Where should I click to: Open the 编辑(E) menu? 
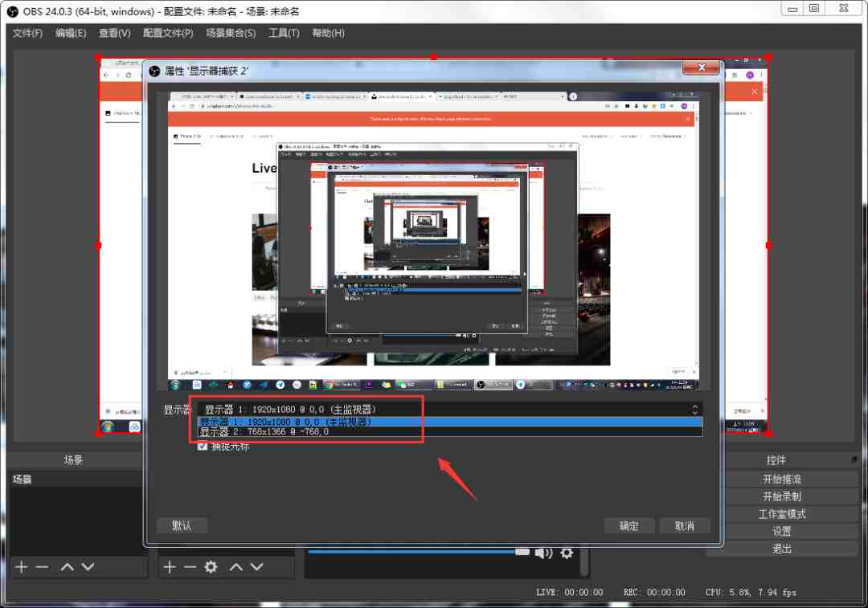point(71,33)
